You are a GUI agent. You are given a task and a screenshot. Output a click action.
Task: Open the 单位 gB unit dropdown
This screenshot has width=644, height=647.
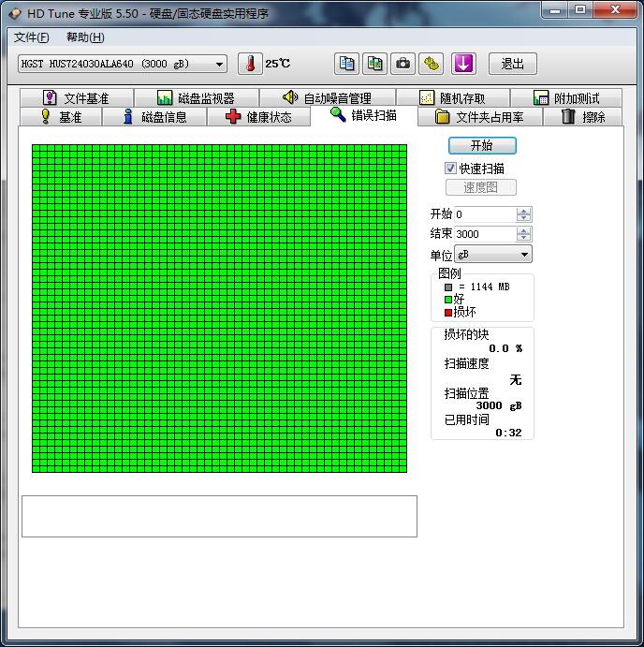(493, 254)
